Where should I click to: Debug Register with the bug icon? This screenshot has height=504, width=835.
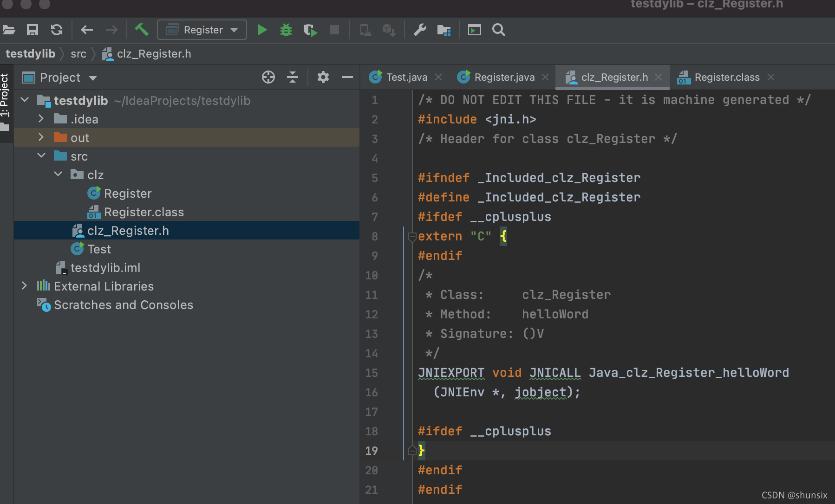286,30
